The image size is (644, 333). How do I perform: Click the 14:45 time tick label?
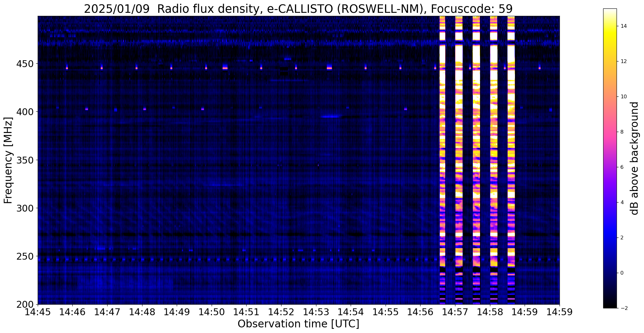(x=38, y=312)
